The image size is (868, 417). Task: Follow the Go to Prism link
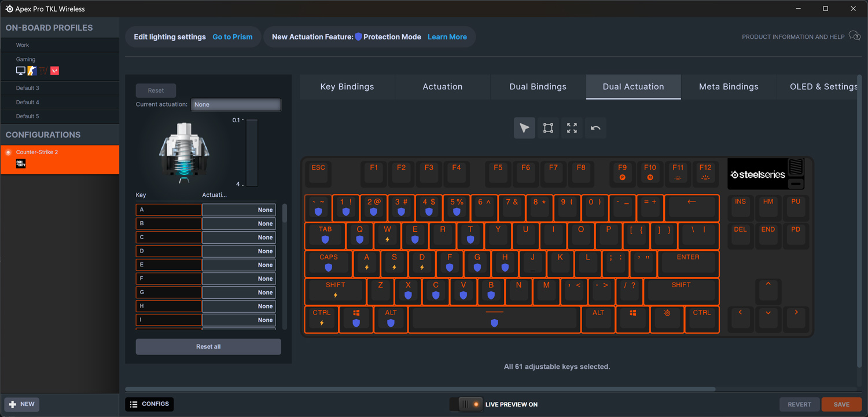pyautogui.click(x=233, y=36)
